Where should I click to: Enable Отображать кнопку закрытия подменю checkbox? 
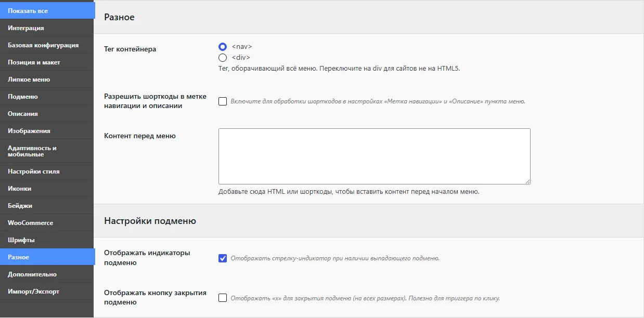[x=223, y=298]
